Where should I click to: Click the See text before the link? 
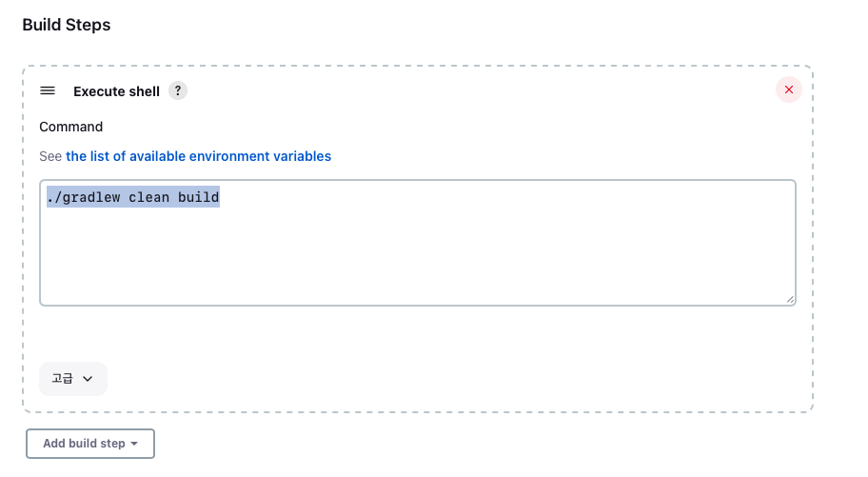(x=50, y=157)
